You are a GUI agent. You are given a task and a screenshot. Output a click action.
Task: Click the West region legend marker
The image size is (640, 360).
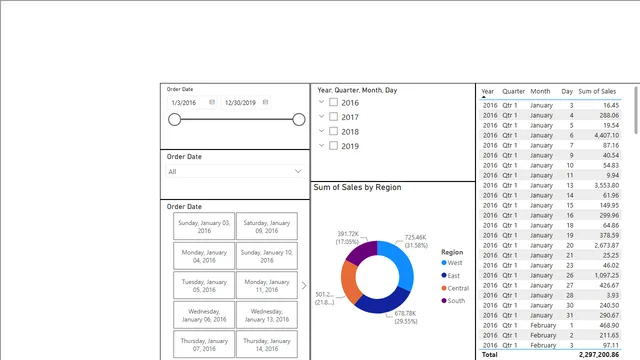(444, 262)
